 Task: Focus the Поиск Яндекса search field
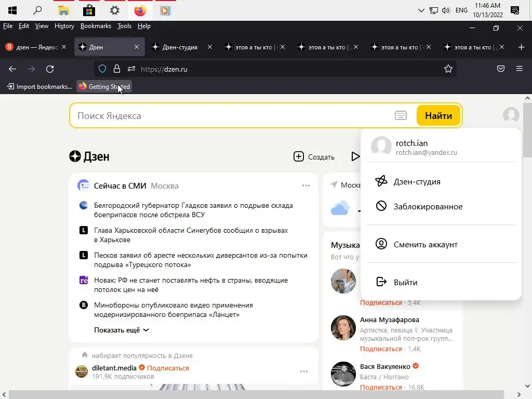pyautogui.click(x=234, y=116)
